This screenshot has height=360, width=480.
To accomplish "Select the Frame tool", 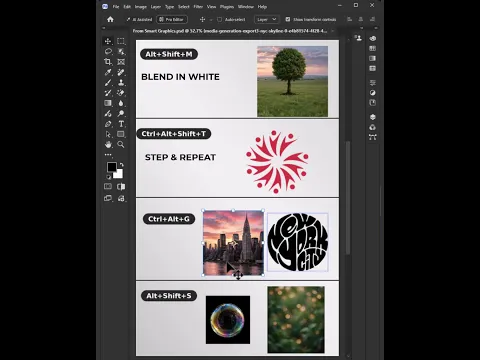I will (121, 62).
